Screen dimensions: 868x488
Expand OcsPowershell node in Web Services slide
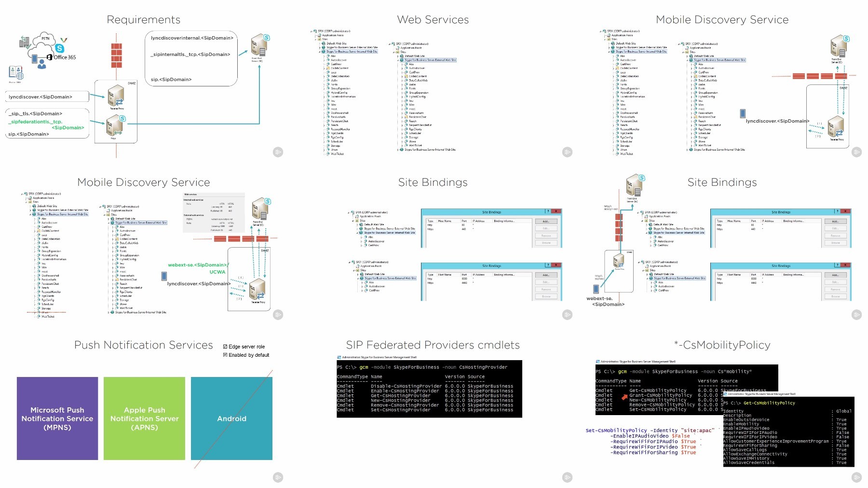point(324,113)
